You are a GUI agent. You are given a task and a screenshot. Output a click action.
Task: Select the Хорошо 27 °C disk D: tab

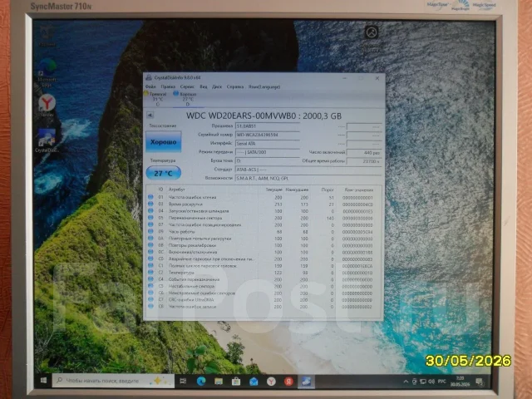pos(186,99)
